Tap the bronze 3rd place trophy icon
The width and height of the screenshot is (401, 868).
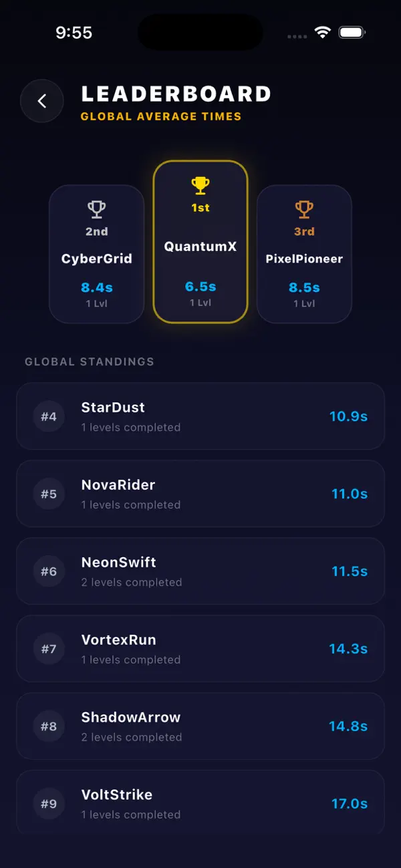(x=304, y=210)
